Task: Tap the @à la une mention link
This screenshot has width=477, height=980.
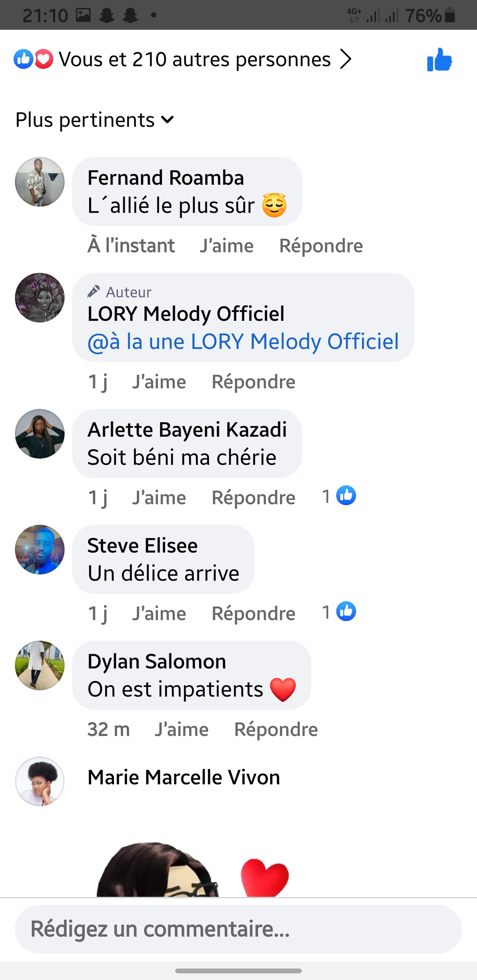Action: pos(243,341)
